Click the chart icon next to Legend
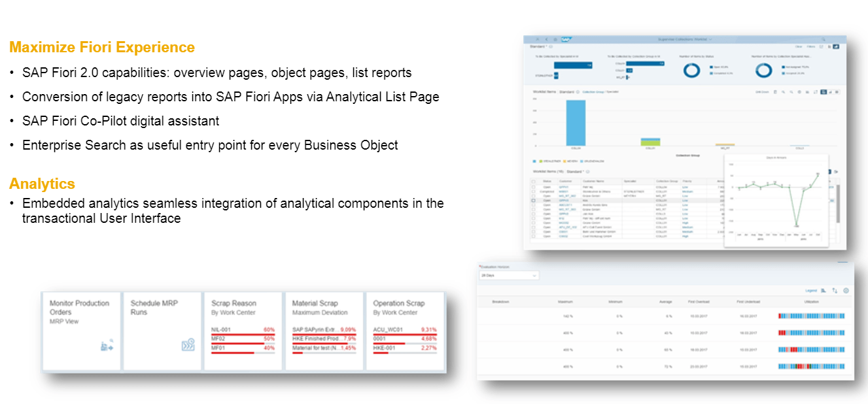The height and width of the screenshot is (411, 868). (x=824, y=290)
